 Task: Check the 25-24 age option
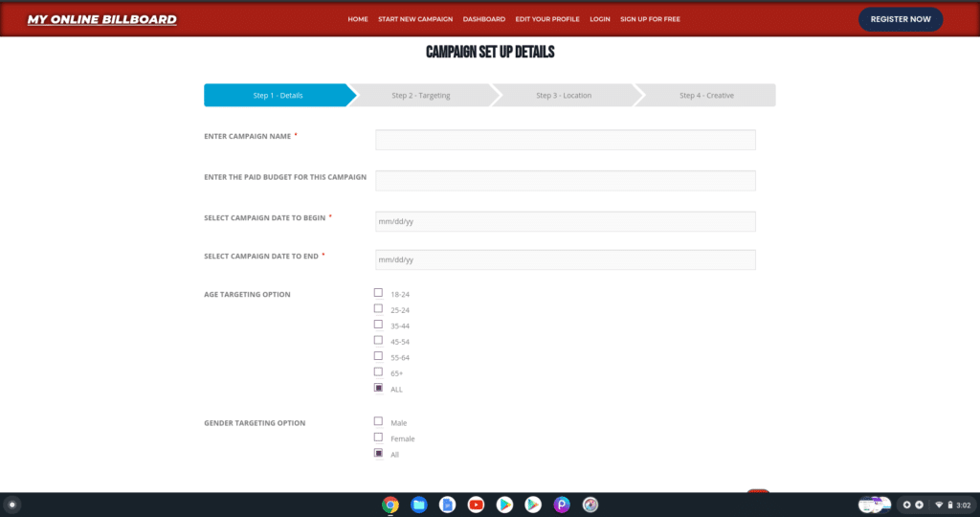pyautogui.click(x=378, y=308)
